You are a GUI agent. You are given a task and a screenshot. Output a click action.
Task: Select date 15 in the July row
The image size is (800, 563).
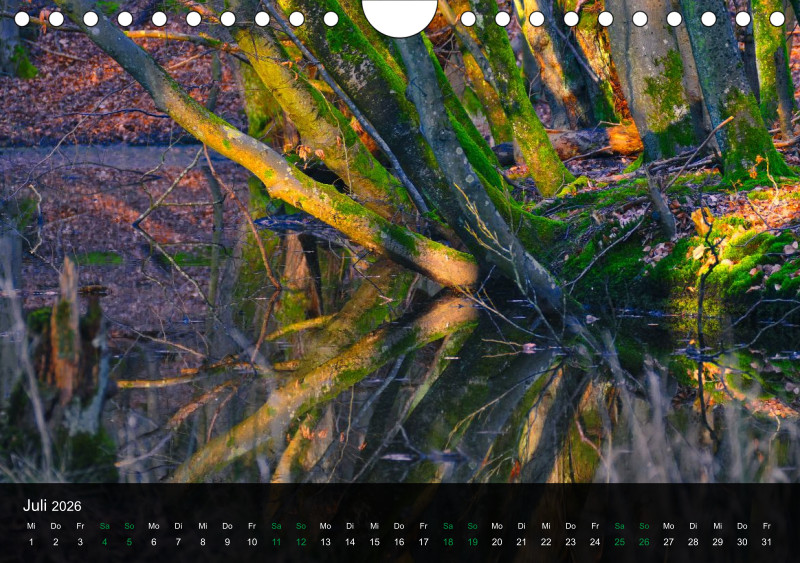tap(374, 542)
